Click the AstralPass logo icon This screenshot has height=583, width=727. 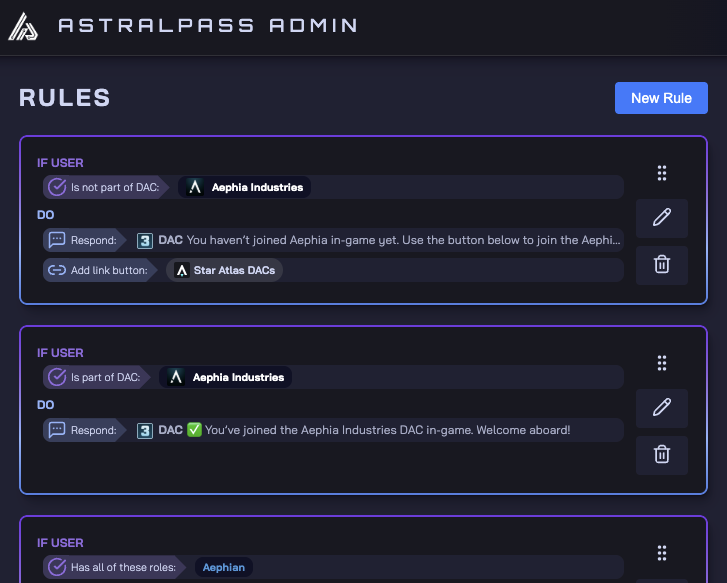23,26
